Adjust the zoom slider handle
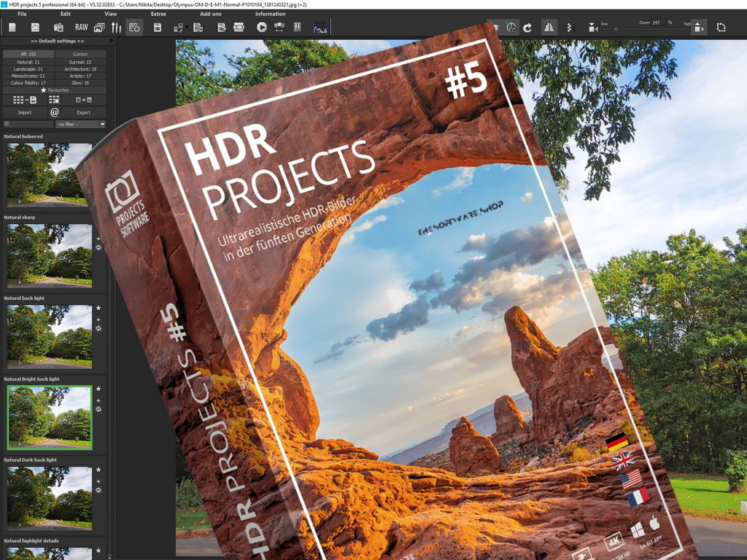Viewport: 747px width, 560px height. point(616,29)
